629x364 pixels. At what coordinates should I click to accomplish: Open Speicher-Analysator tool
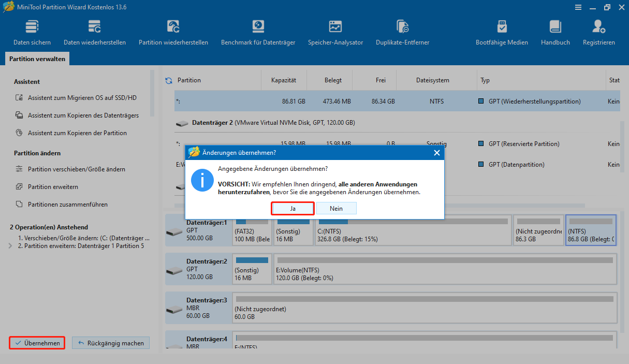click(335, 33)
